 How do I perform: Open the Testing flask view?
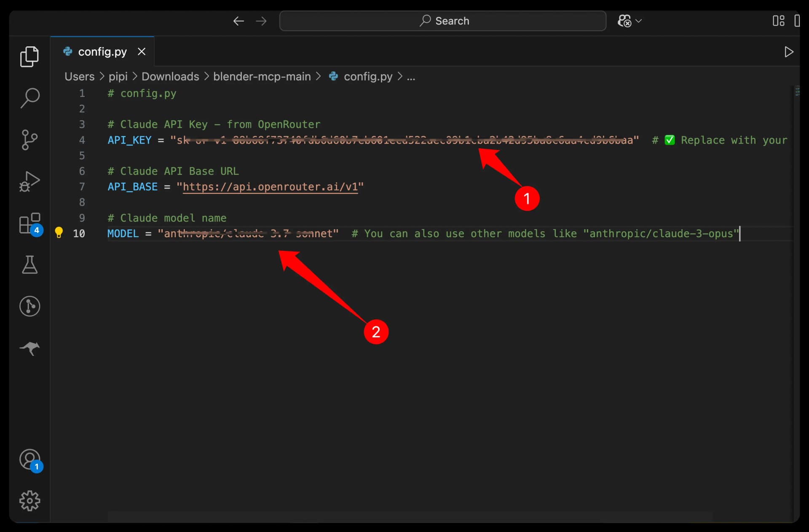click(x=29, y=265)
